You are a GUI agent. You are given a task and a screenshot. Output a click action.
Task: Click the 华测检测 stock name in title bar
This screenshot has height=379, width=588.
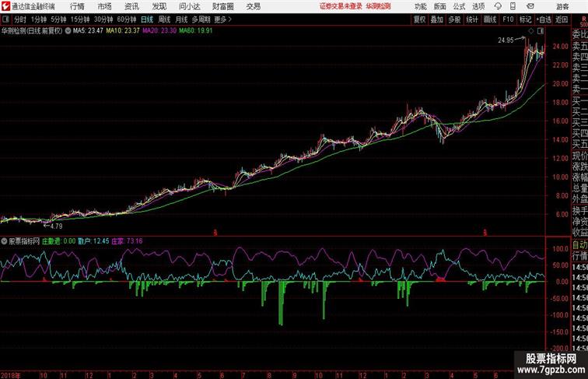tap(378, 6)
